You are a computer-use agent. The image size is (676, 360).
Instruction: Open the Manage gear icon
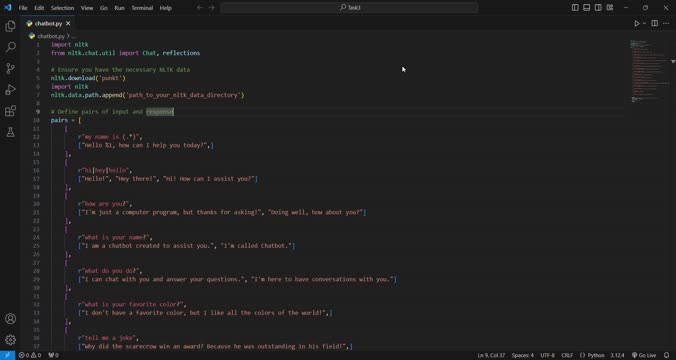[10, 340]
